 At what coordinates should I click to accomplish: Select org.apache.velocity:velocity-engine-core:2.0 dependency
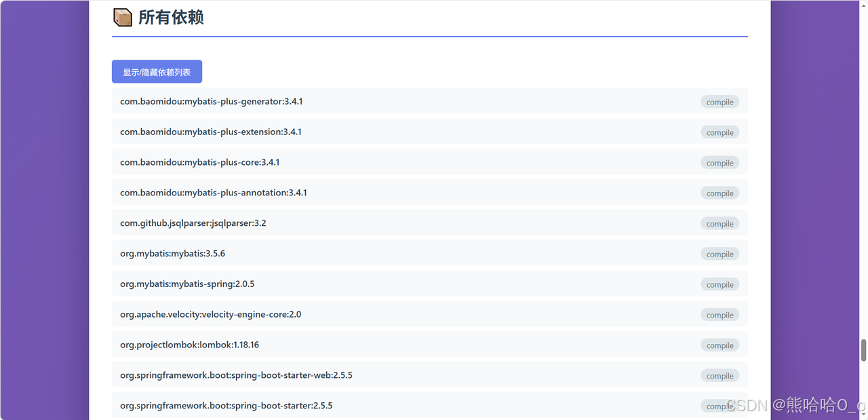[x=429, y=314]
